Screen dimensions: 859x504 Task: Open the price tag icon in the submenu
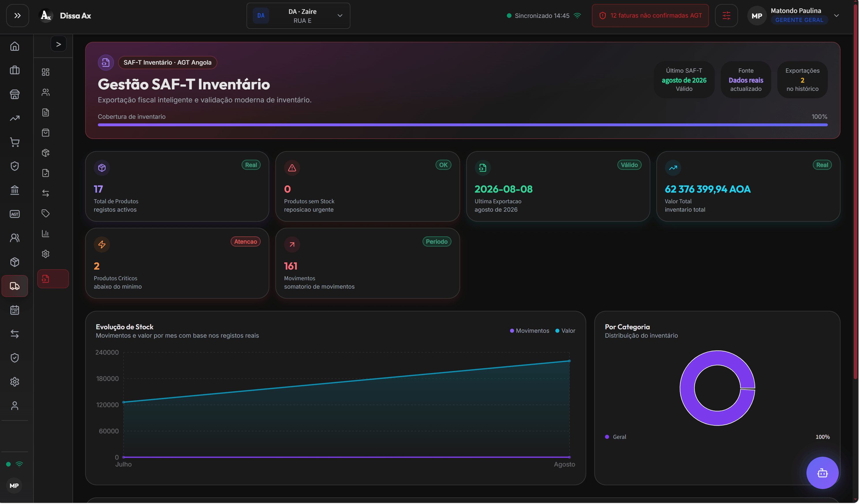[x=46, y=214]
